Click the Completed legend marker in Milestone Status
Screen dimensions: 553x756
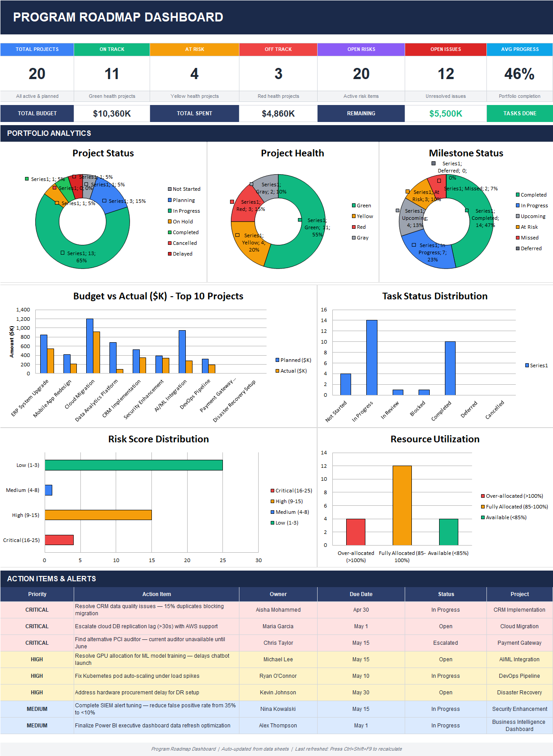pyautogui.click(x=518, y=195)
